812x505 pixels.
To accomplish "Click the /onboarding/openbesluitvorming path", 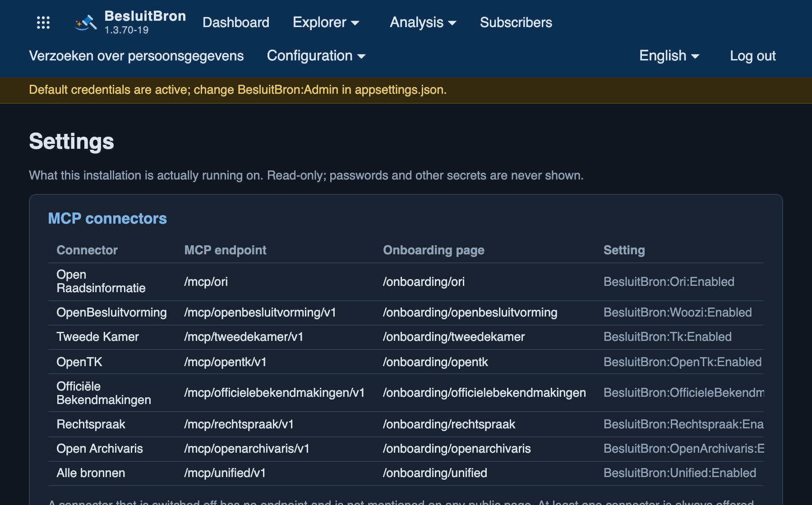I will tap(470, 312).
